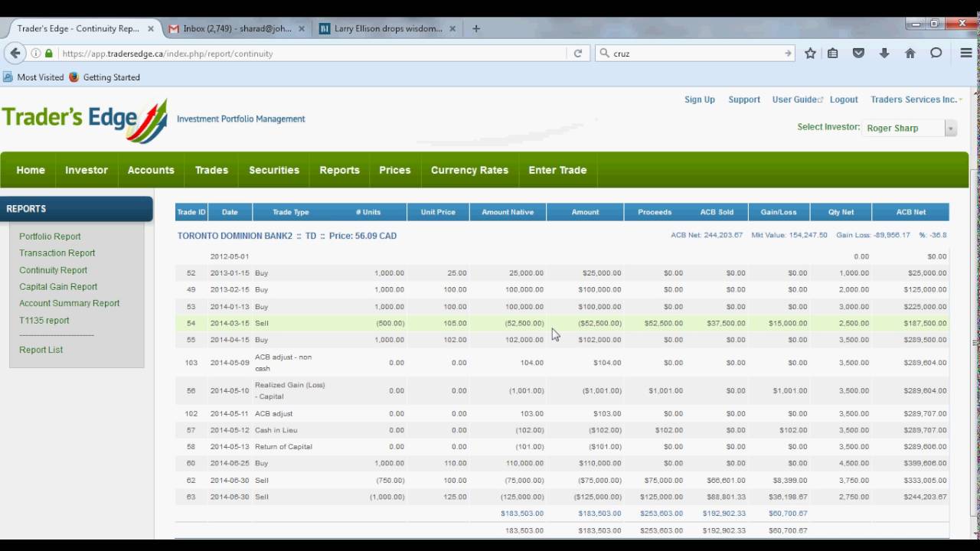
Task: Open Firefox hamburger menu
Action: pyautogui.click(x=966, y=54)
